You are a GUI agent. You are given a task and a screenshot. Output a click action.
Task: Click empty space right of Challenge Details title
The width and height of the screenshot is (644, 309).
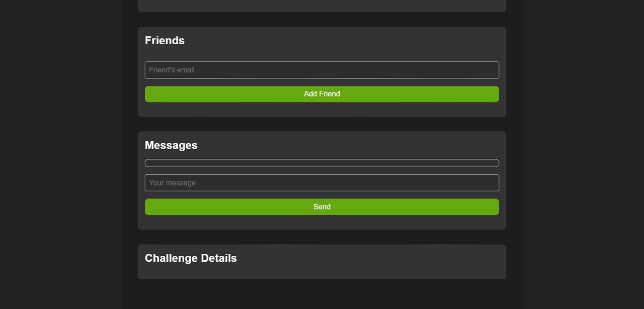(x=377, y=258)
